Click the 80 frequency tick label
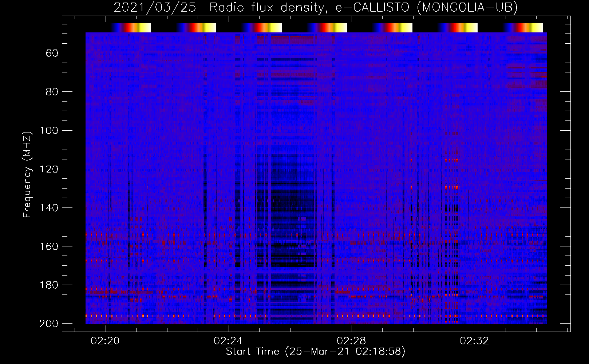 pos(52,92)
